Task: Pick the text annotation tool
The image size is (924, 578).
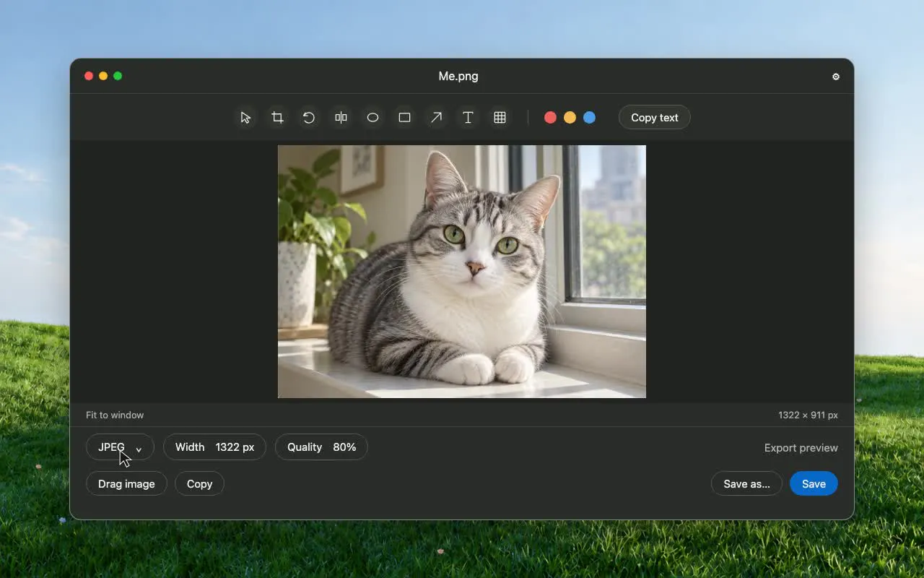Action: click(x=468, y=118)
